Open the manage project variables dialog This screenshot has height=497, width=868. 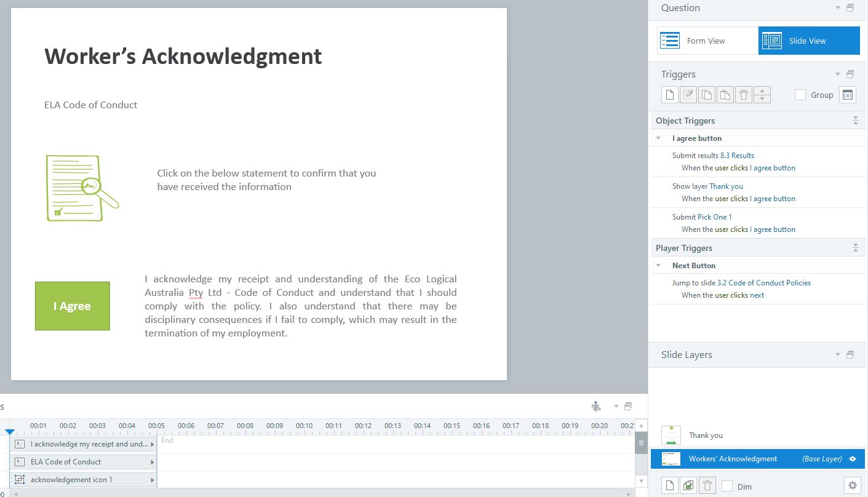coord(848,95)
